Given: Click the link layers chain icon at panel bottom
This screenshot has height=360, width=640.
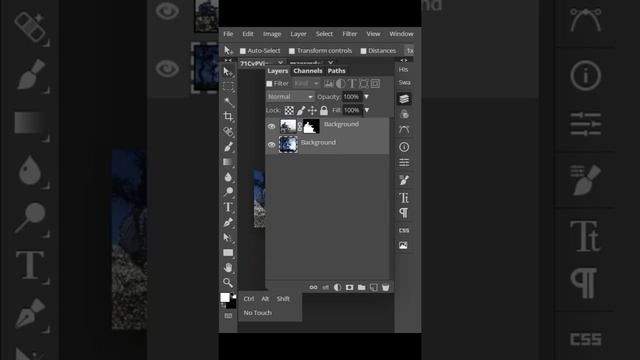Looking at the screenshot, I should [313, 287].
